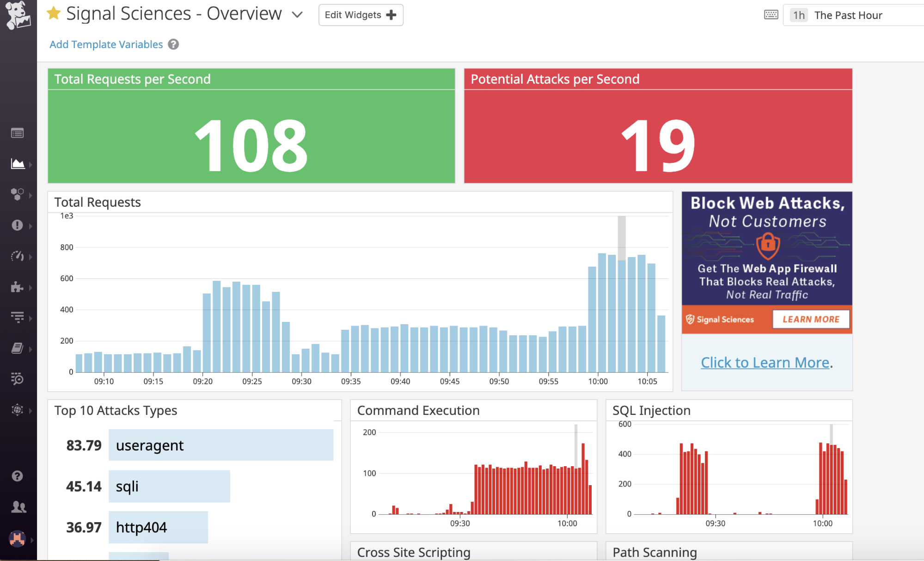Click Add Template Variables
The image size is (924, 561).
[106, 44]
